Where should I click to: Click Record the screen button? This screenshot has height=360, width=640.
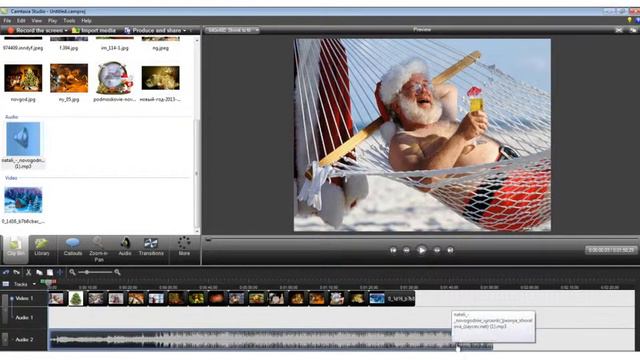click(35, 30)
